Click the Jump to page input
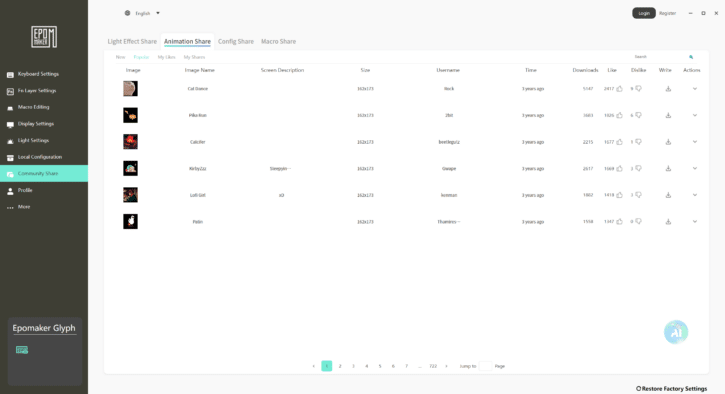Viewport: 725px width, 394px height. pos(485,366)
